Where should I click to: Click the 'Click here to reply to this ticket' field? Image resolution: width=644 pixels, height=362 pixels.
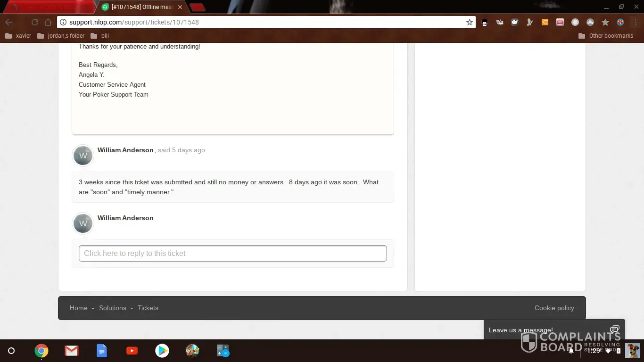tap(233, 253)
